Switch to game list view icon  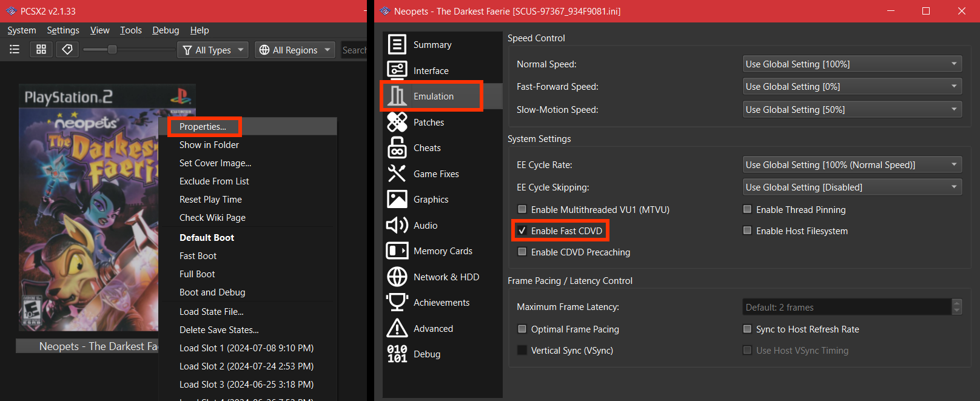coord(15,49)
